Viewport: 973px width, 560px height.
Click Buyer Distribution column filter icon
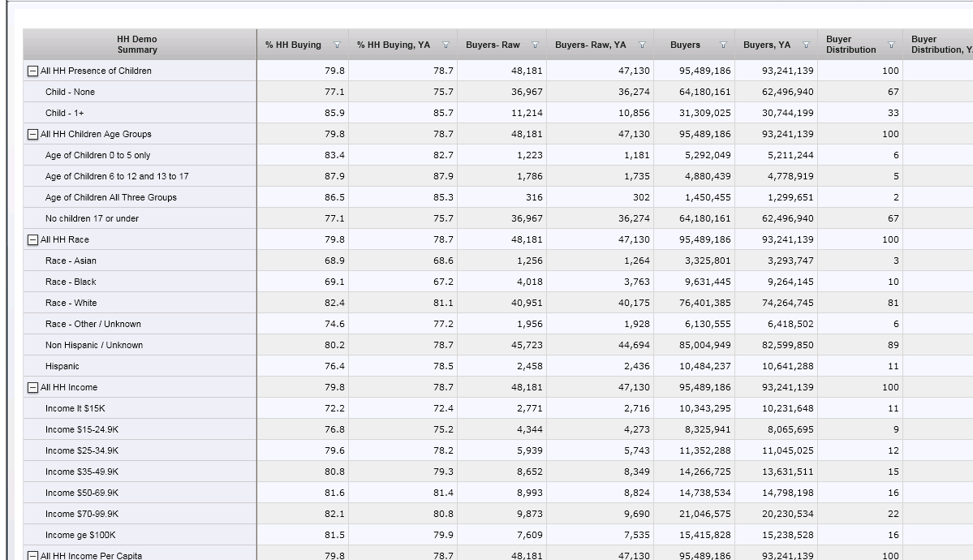[891, 45]
